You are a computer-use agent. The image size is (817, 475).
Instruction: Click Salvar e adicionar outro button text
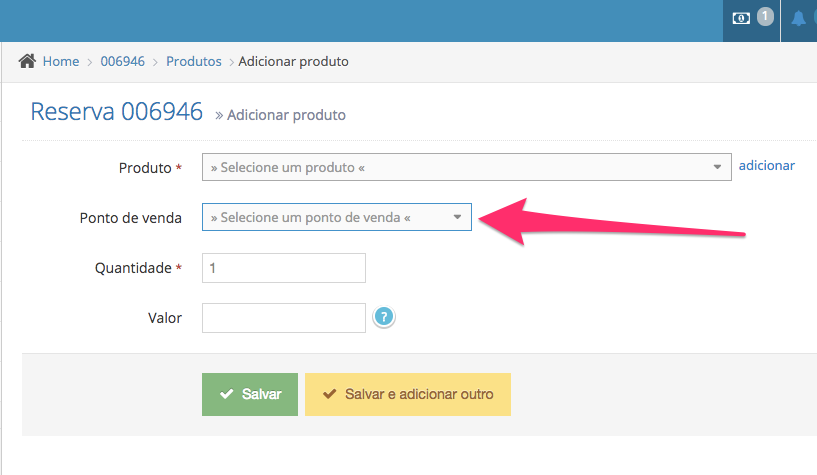419,394
